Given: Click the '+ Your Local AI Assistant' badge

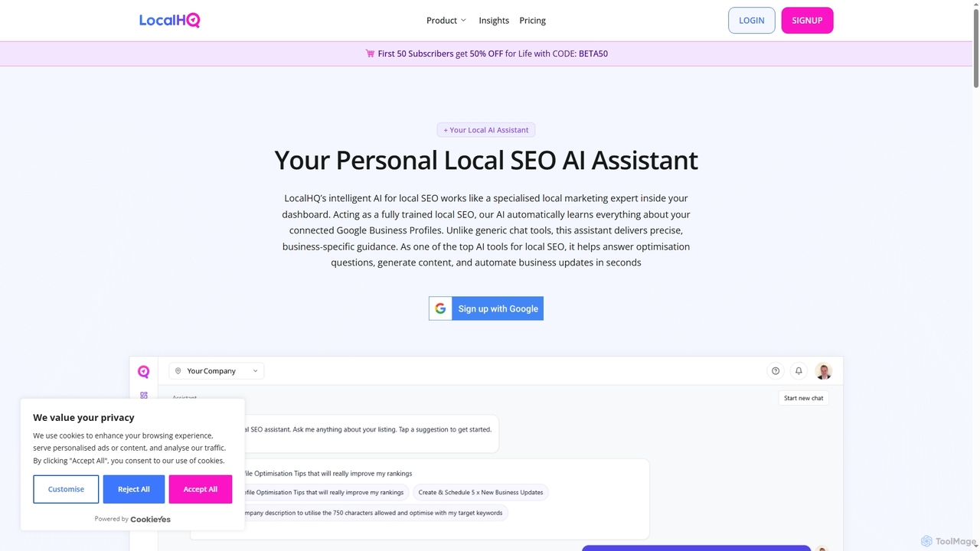Looking at the screenshot, I should pos(486,130).
